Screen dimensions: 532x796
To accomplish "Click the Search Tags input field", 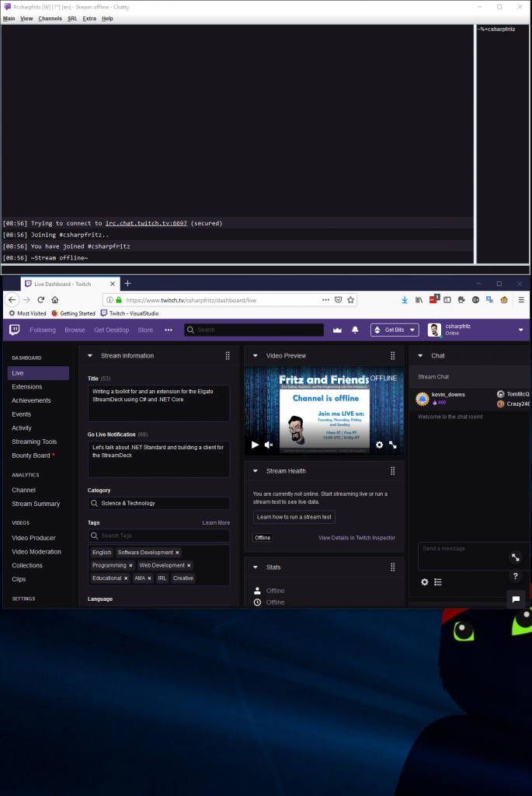I will (x=158, y=536).
